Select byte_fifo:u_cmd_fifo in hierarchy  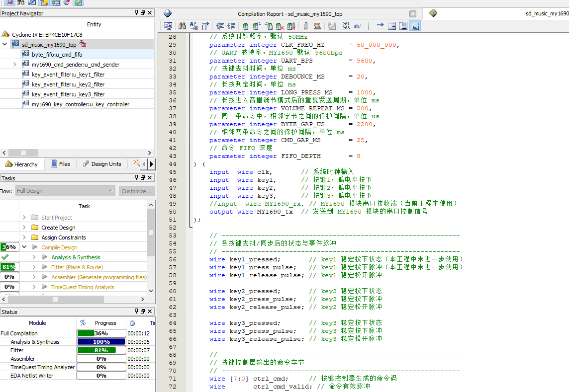[57, 54]
